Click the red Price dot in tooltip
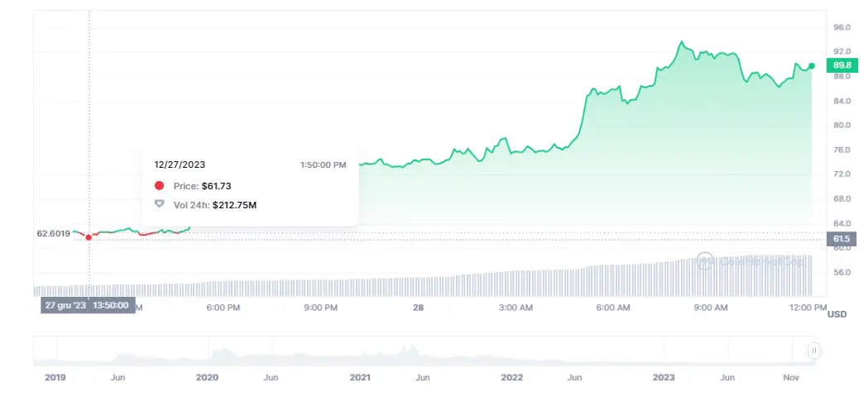Screen dimensions: 868x396 click(x=160, y=186)
